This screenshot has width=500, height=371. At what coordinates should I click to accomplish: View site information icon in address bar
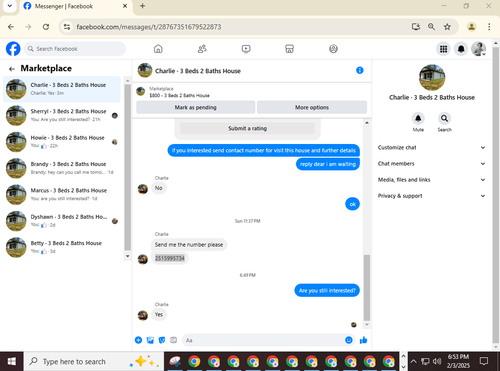[x=67, y=27]
